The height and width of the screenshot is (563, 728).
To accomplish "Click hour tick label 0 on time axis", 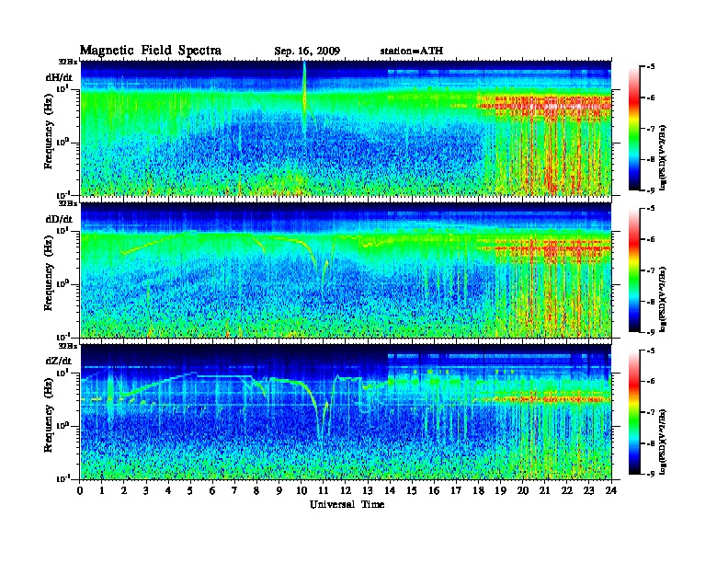I will coord(80,491).
